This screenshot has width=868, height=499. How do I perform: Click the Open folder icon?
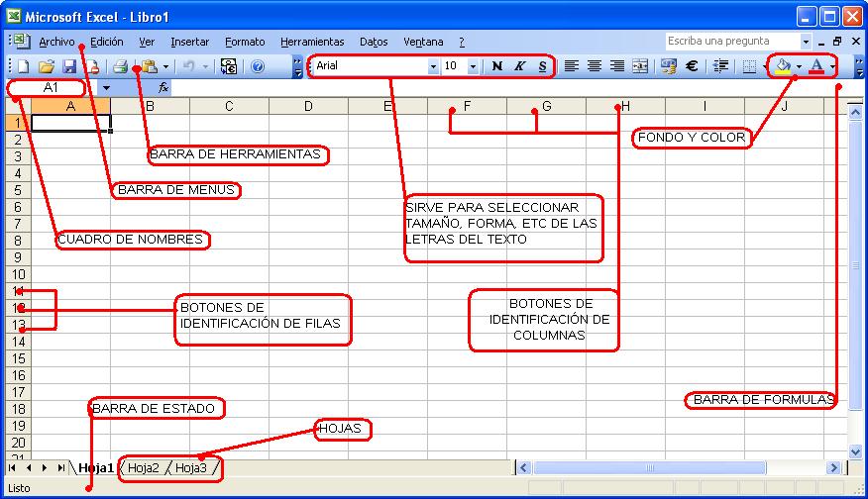click(x=47, y=67)
